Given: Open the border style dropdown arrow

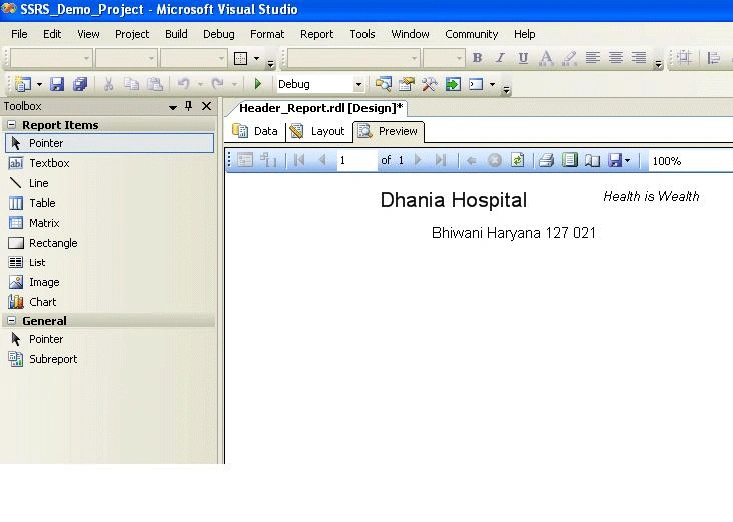Looking at the screenshot, I should 256,58.
